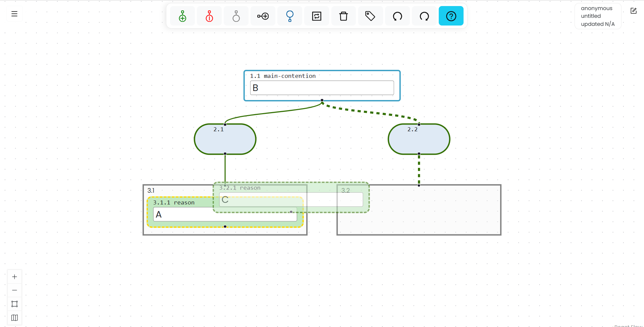Click the 1.1 main-contention label
Image resolution: width=644 pixels, height=327 pixels.
[x=283, y=76]
